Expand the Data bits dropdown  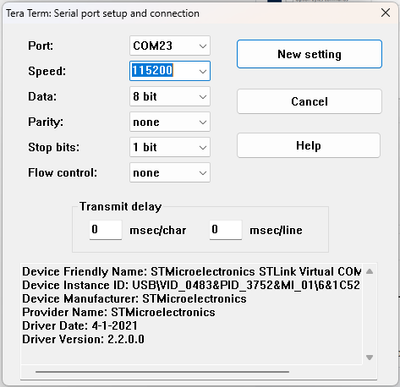(170, 97)
